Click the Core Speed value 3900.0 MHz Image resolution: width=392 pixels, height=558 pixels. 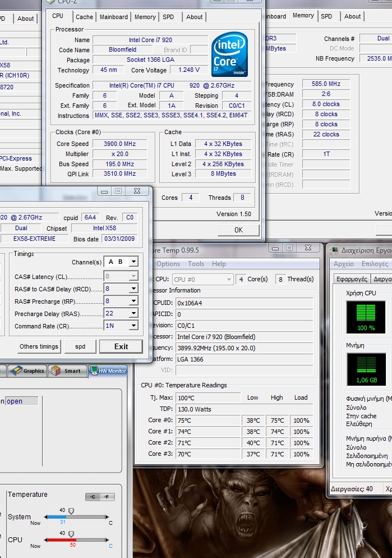(120, 144)
